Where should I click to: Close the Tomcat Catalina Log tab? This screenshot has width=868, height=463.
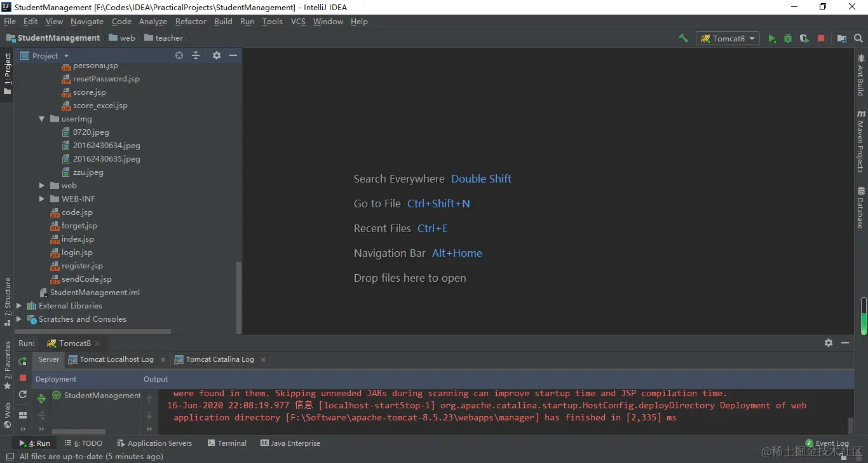[x=263, y=359]
